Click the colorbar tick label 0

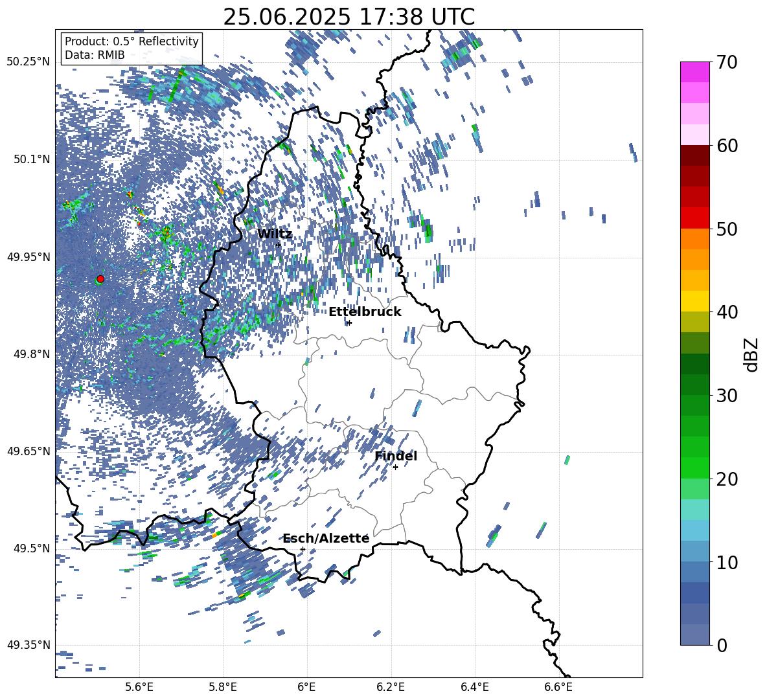[x=722, y=645]
